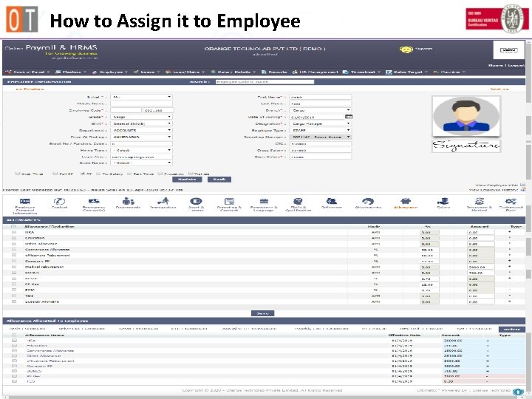Screen dimensions: 532x399
Task: Uncheck the PT checkbox
Action: (83, 174)
